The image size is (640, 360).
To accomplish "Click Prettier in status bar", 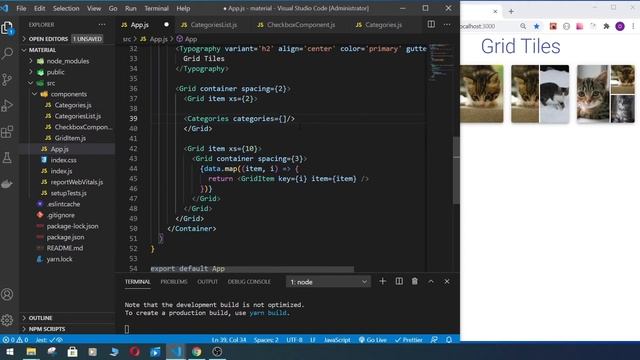I will point(409,340).
